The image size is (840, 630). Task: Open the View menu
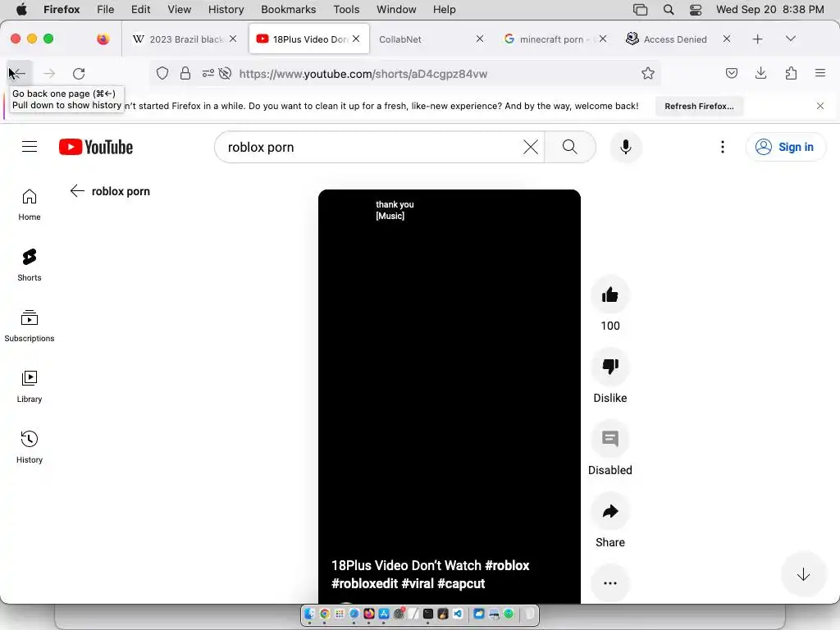coord(179,9)
